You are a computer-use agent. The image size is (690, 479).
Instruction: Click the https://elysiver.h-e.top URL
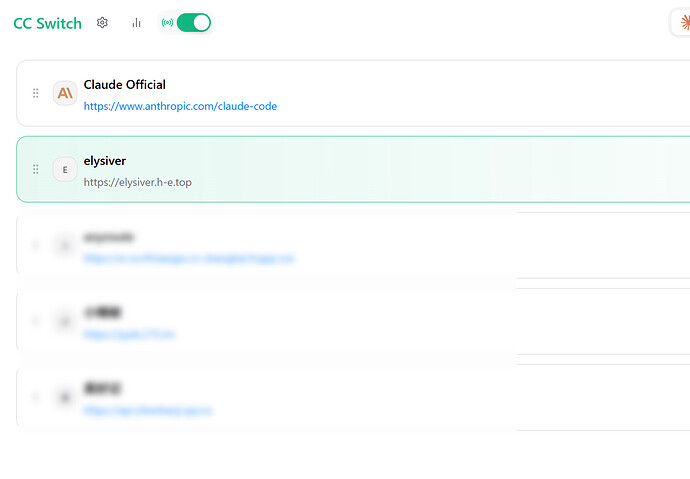(x=138, y=182)
